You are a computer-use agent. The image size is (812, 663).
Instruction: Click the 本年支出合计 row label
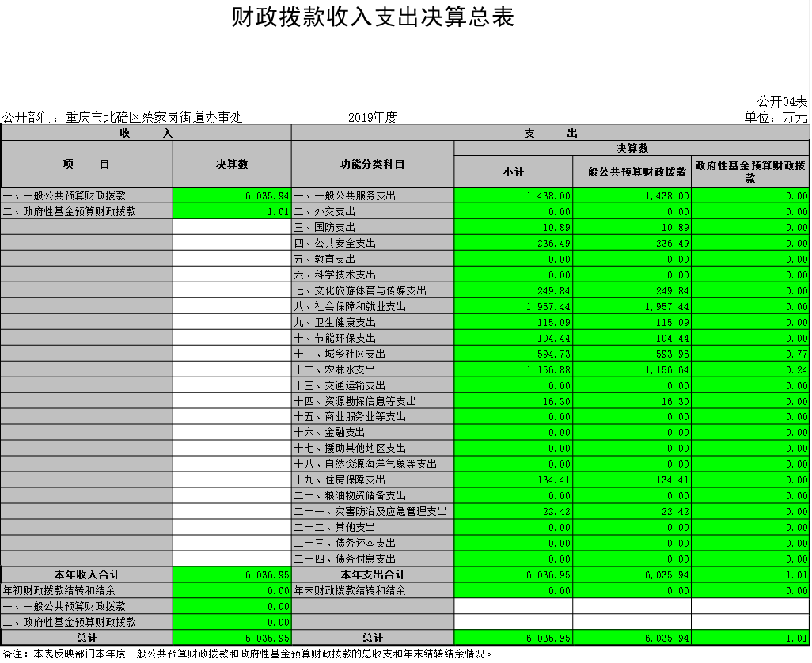[x=372, y=574]
